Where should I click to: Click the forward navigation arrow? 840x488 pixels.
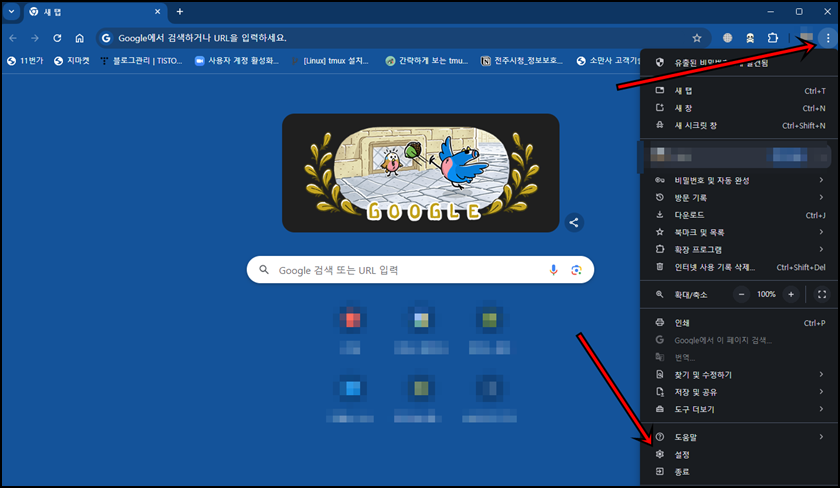35,38
